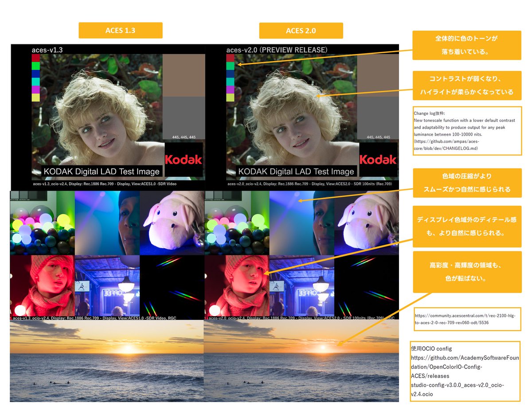This screenshot has height=415, width=532.
Task: Click the brown patch in the aces-v1.3 image
Action: (184, 75)
